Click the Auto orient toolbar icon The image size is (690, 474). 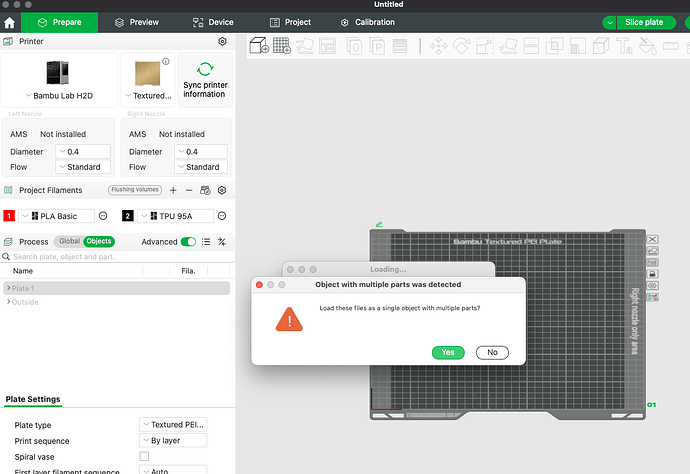(305, 45)
